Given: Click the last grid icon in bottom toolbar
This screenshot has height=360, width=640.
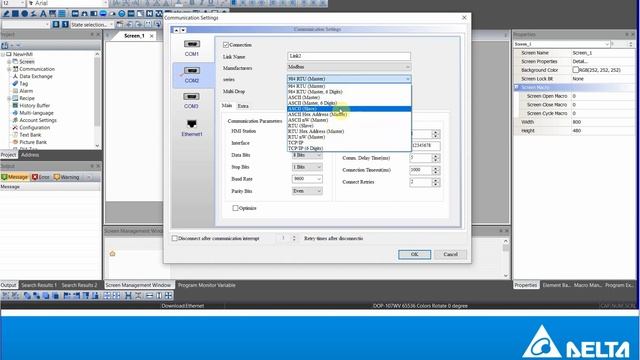Looking at the screenshot, I should tap(168, 296).
